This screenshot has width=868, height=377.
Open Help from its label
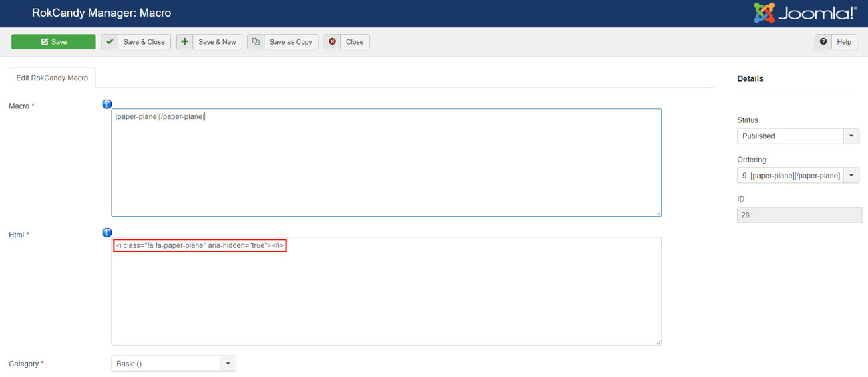844,41
